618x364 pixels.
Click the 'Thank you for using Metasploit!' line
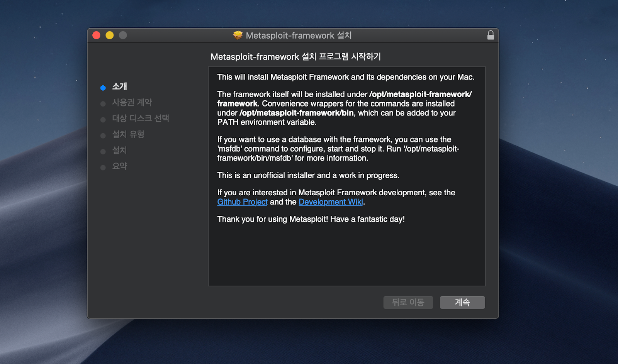(311, 219)
